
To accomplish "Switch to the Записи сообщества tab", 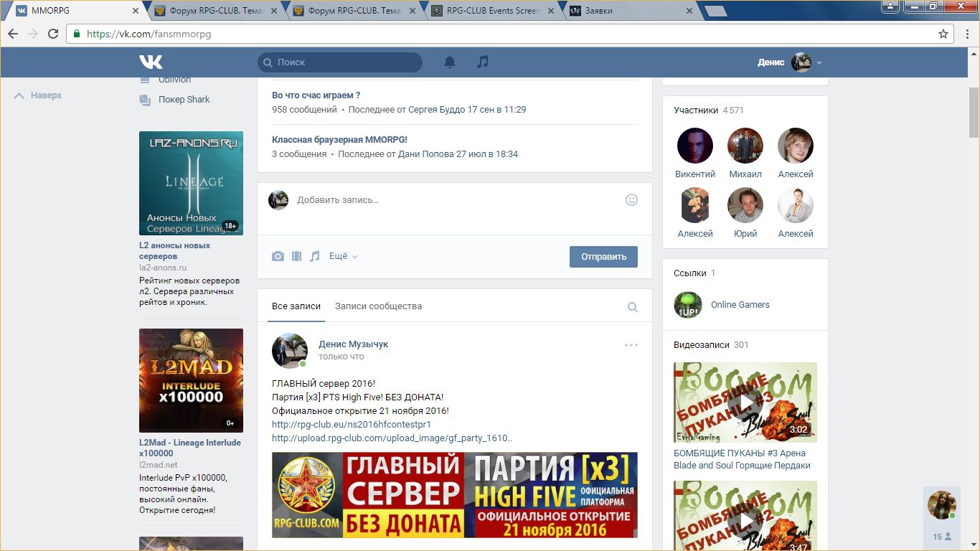I will pos(378,306).
